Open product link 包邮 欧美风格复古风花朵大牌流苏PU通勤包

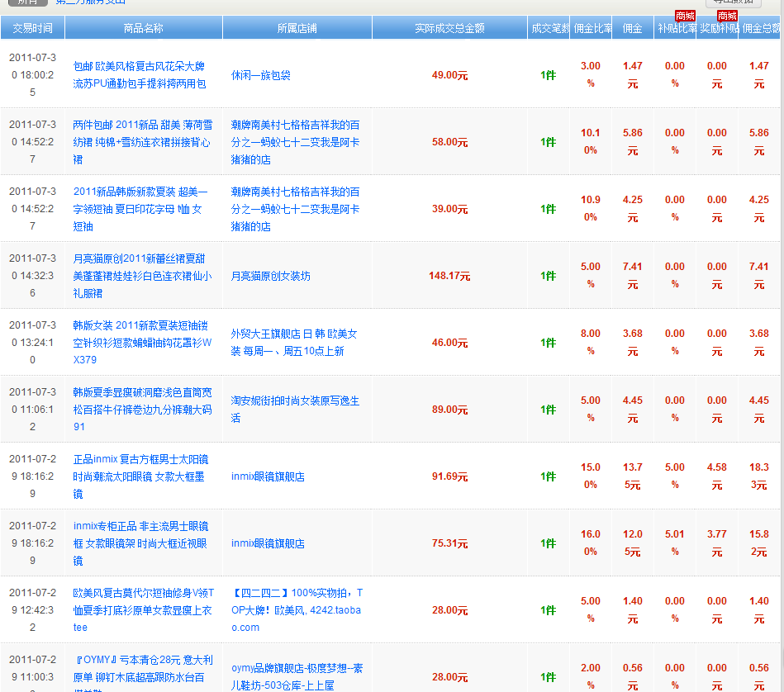140,75
